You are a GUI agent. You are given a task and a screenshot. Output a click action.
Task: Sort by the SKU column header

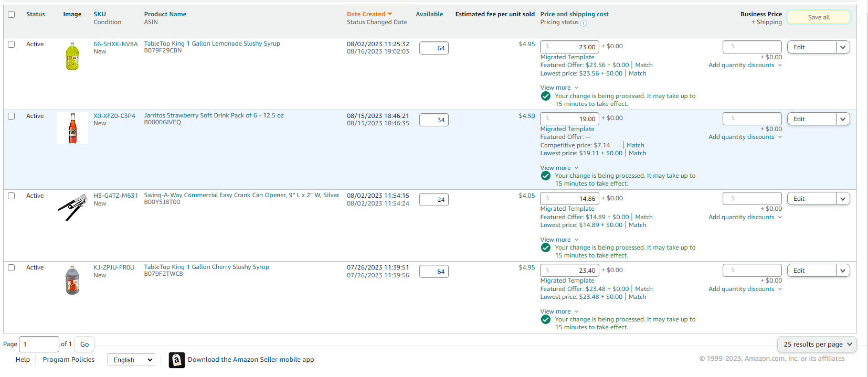100,14
